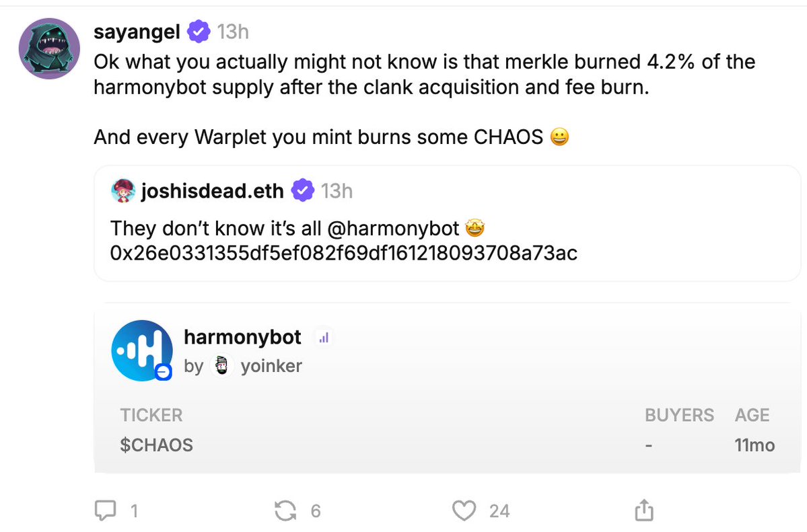Open sayangel's monster avatar
The image size is (807, 532).
pos(48,49)
